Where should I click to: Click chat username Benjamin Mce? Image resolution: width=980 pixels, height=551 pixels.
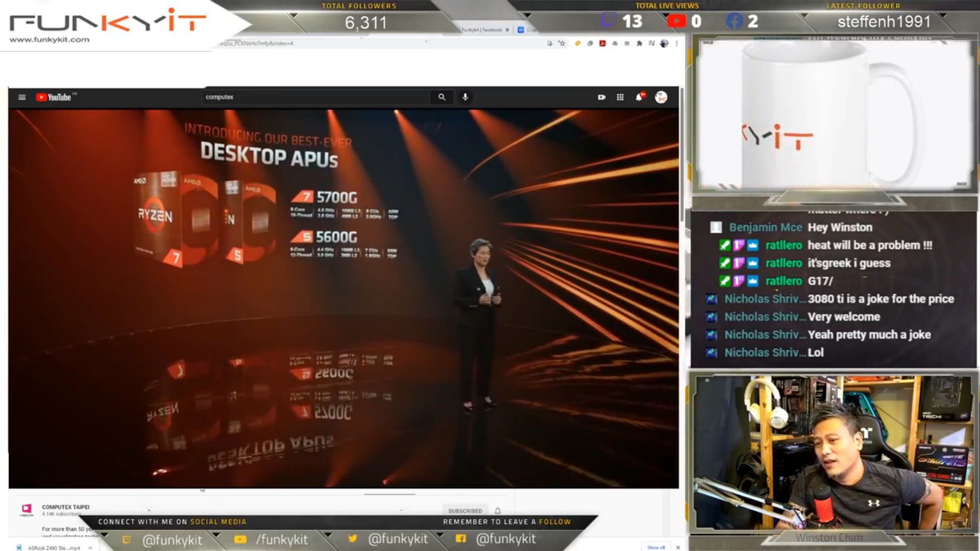tap(765, 227)
